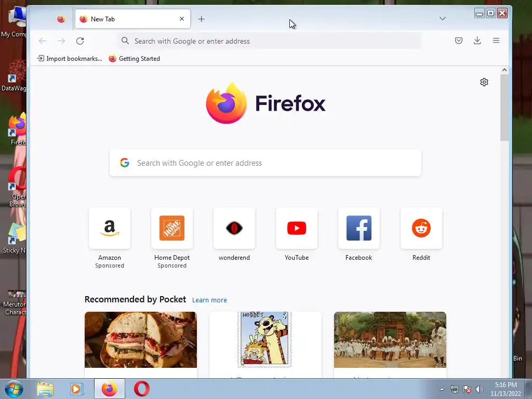The image size is (532, 399).
Task: Click the Google G icon in search box
Action: pyautogui.click(x=125, y=163)
